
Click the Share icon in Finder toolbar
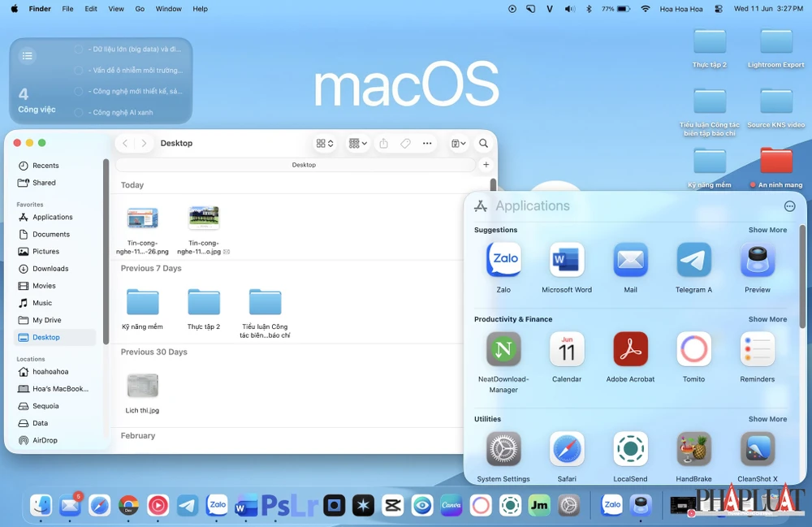[x=383, y=144]
